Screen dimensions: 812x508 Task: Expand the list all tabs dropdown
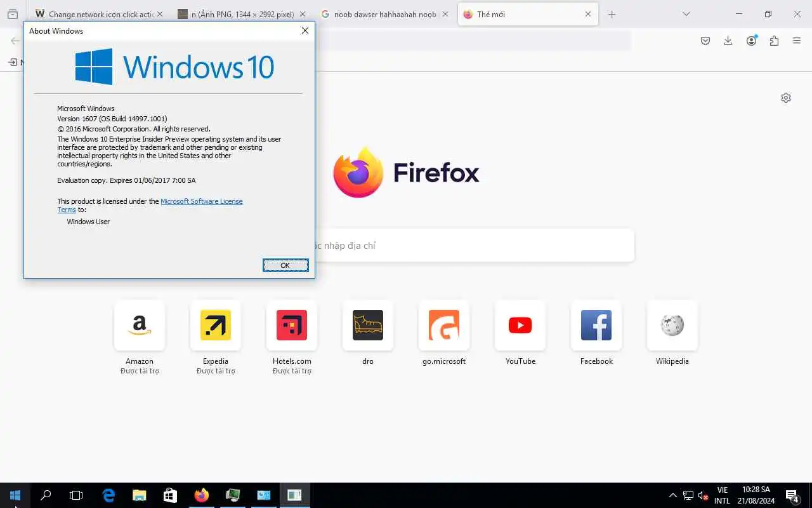(x=686, y=14)
